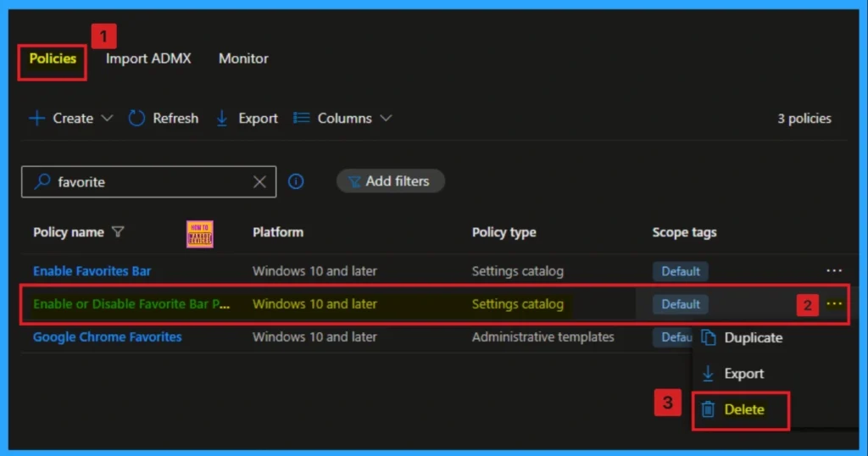Click the Delete trash can icon
The height and width of the screenshot is (456, 868).
[x=708, y=409]
